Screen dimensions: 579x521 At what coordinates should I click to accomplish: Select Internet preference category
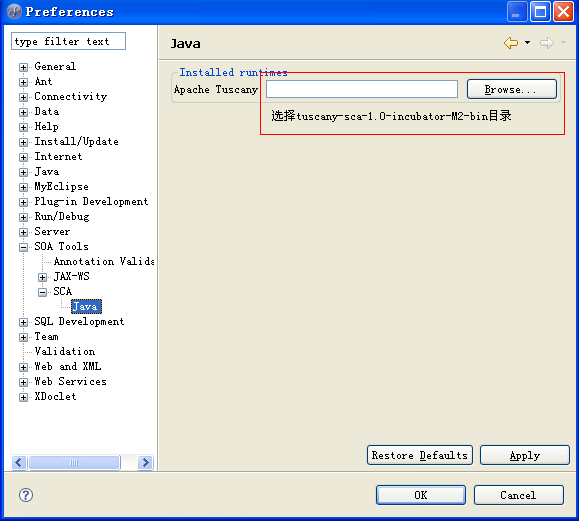[x=58, y=157]
